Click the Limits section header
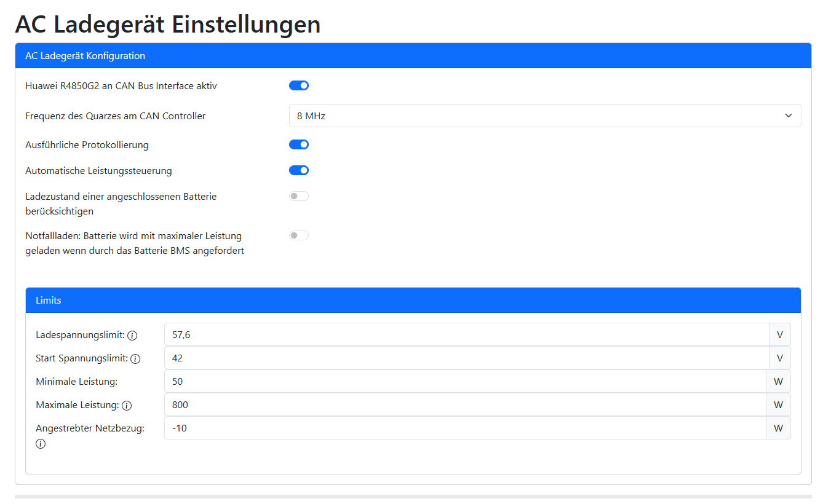Screen dimensions: 831x504 click(x=48, y=300)
